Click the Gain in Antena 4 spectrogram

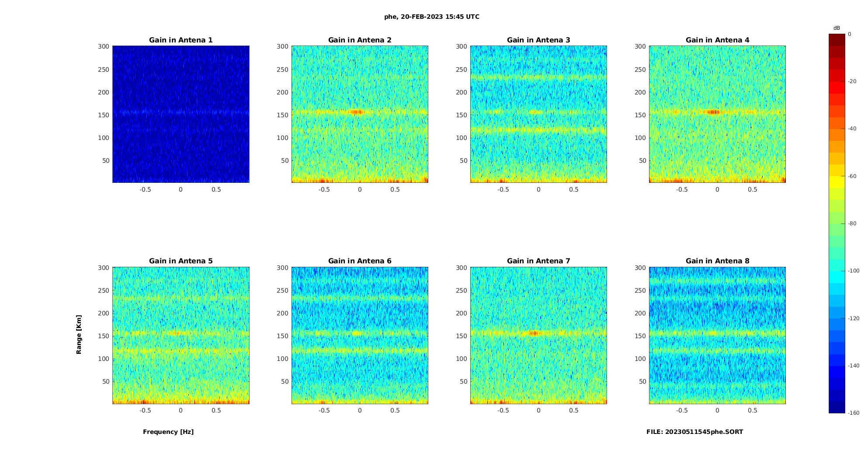pos(717,114)
